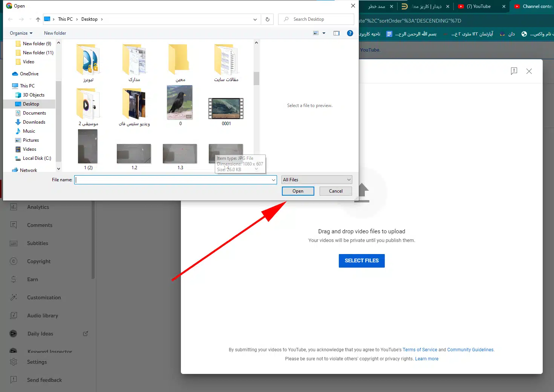This screenshot has height=392, width=554.
Task: Click the Up one level arrow
Action: click(x=38, y=19)
